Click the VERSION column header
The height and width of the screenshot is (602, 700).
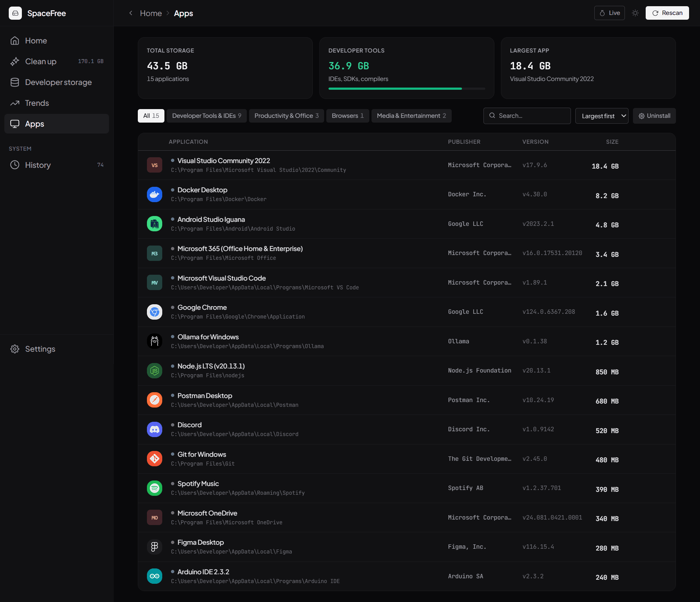tap(535, 142)
